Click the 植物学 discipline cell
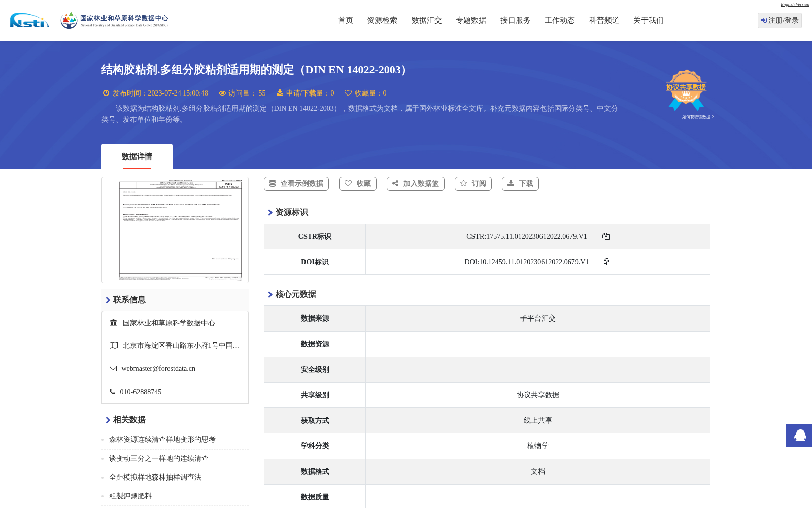The height and width of the screenshot is (508, 812). click(x=538, y=446)
